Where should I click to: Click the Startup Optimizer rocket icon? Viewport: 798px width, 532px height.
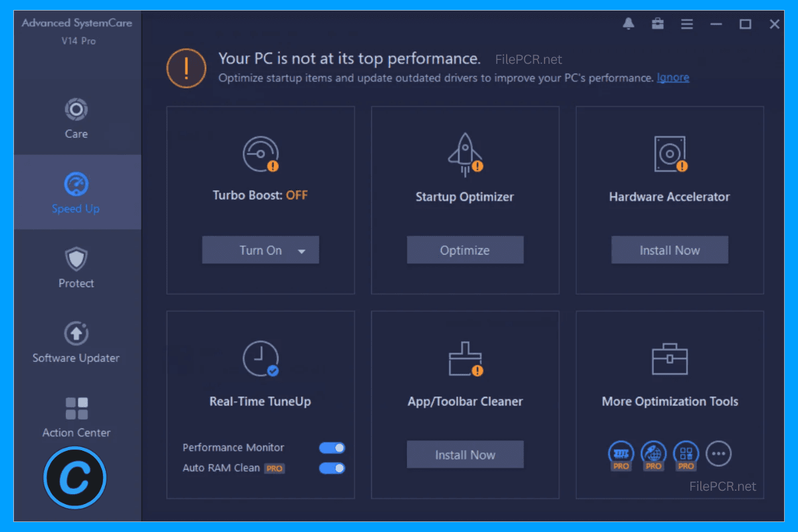coord(465,154)
